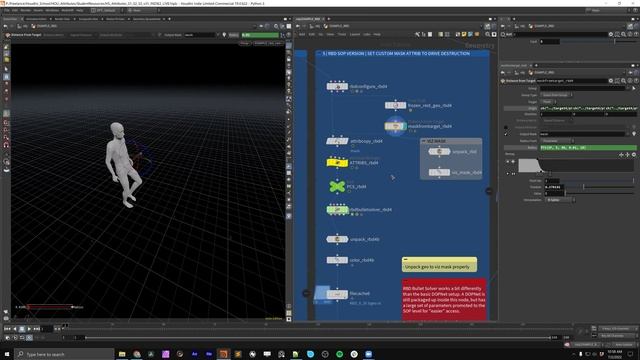Viewport: 640px width, 360px height.
Task: Click the Origin expression field
Action: (588, 108)
